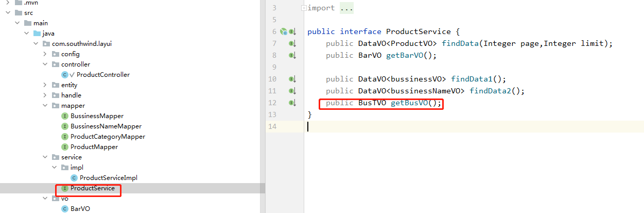Click the Spring bean gutter icon on line 6
The width and height of the screenshot is (644, 213).
283,32
